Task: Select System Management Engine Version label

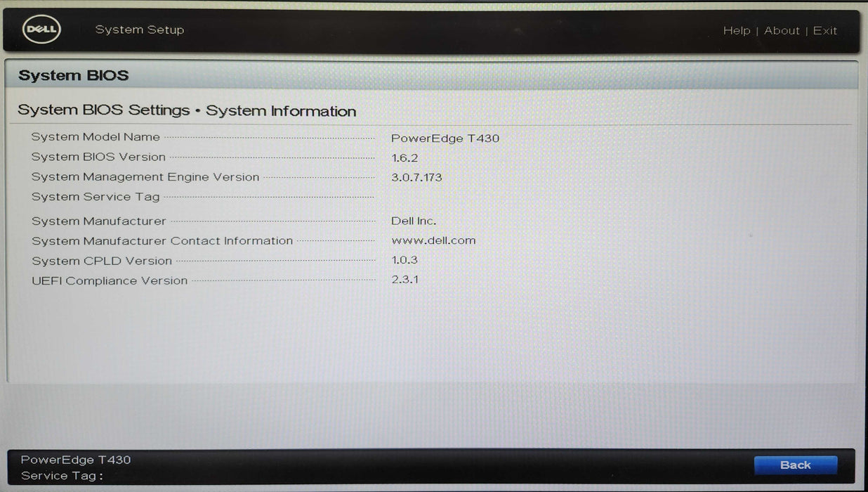Action: pos(145,177)
